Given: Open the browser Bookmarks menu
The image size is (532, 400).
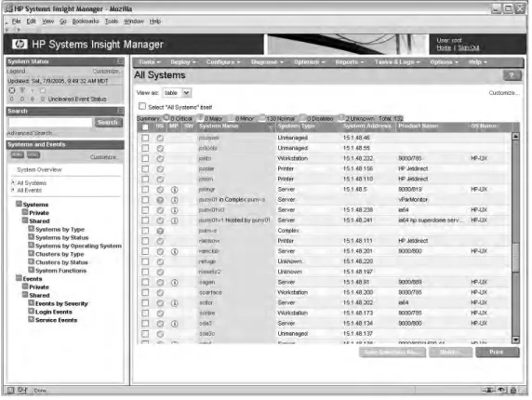Looking at the screenshot, I should click(x=86, y=21).
